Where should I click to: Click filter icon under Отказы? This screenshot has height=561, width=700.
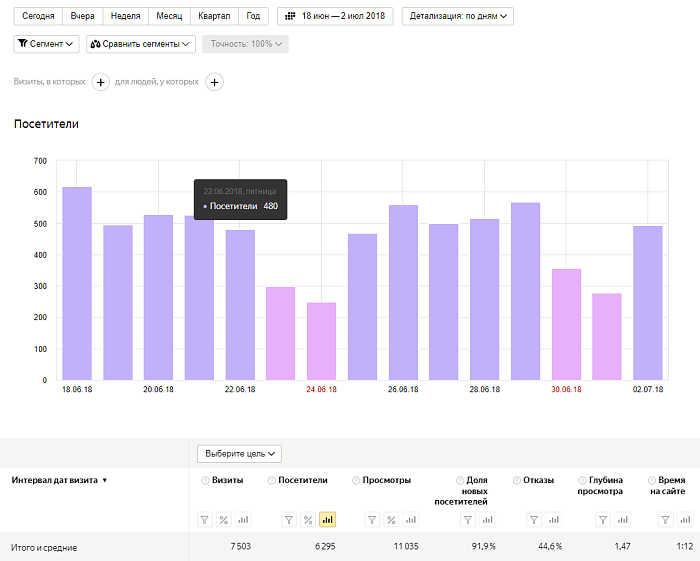(x=534, y=520)
